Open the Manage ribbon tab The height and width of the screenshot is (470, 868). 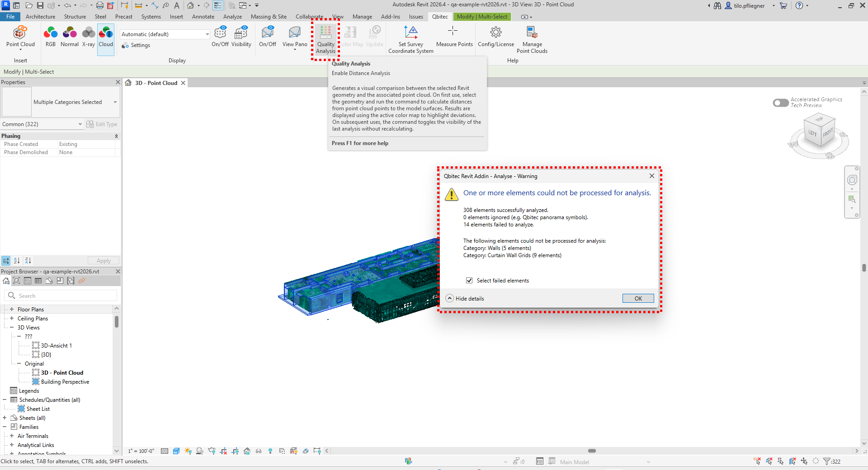pyautogui.click(x=362, y=17)
